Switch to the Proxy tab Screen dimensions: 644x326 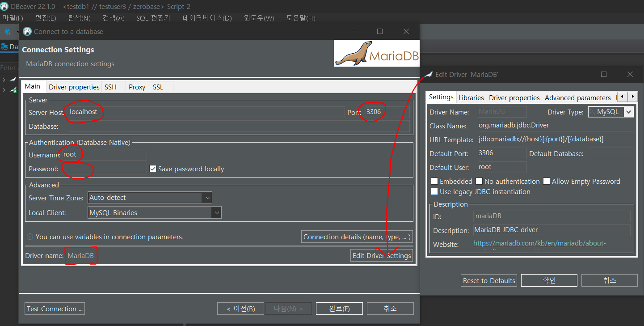click(137, 87)
